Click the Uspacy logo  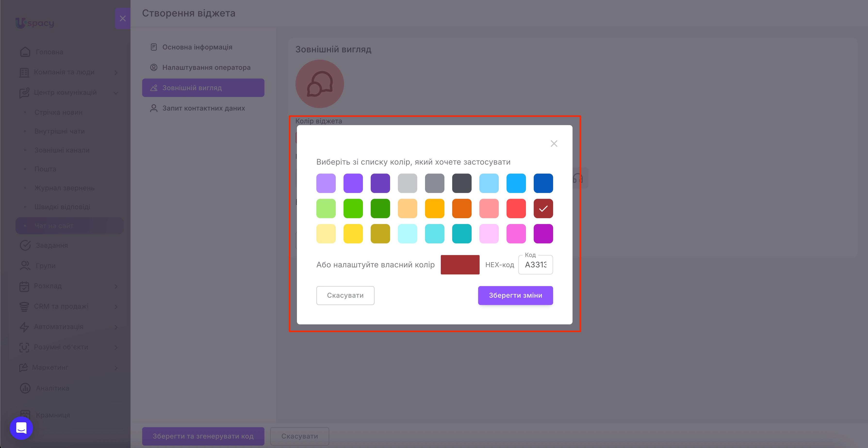(35, 23)
